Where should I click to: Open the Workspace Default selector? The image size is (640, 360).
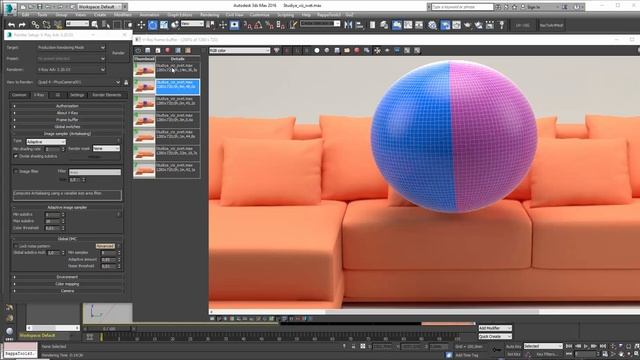(x=99, y=7)
